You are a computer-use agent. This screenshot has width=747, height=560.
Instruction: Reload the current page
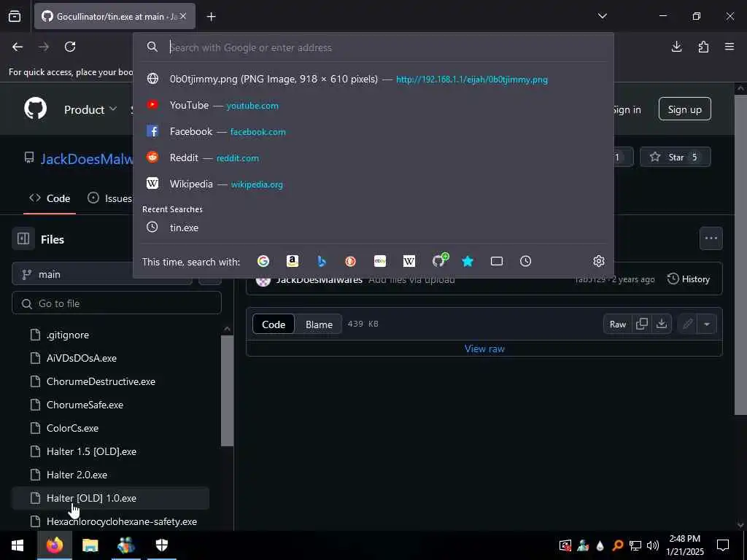[70, 47]
